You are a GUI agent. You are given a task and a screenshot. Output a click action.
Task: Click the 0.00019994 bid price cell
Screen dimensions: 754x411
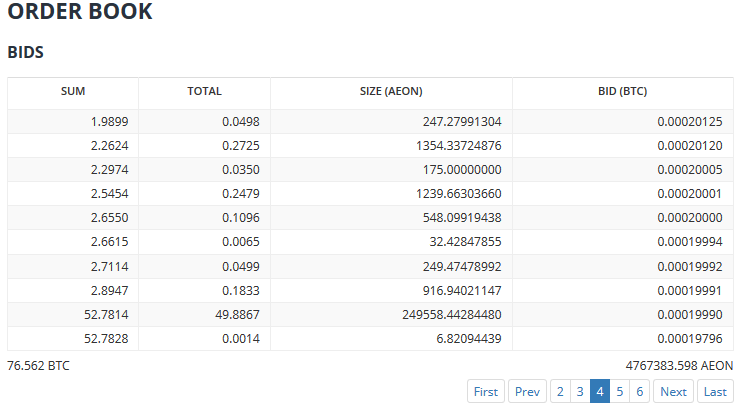(623, 242)
